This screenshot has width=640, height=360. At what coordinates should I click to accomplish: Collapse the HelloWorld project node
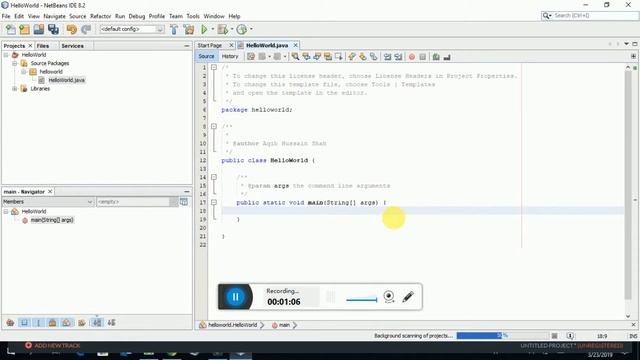(6, 55)
